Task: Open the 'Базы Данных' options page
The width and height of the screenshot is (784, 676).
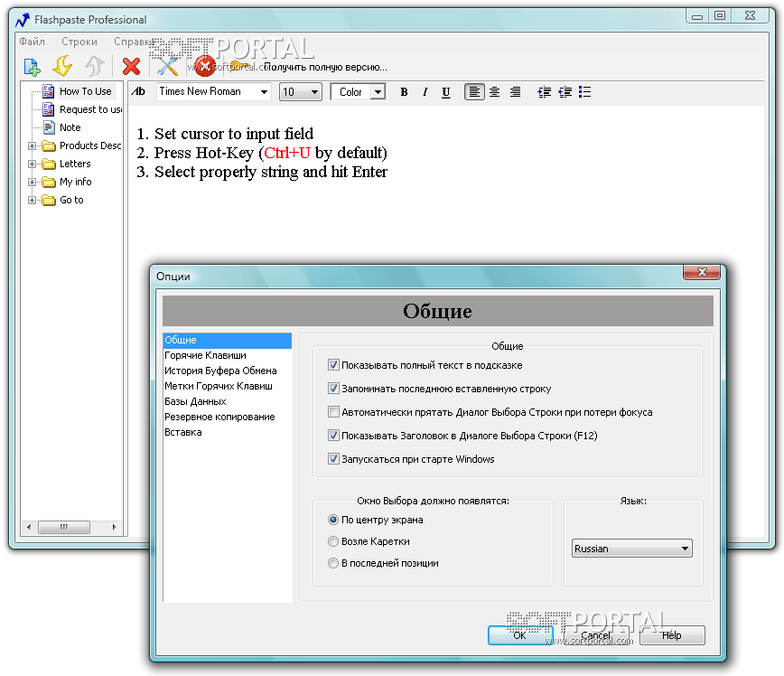Action: pyautogui.click(x=195, y=402)
